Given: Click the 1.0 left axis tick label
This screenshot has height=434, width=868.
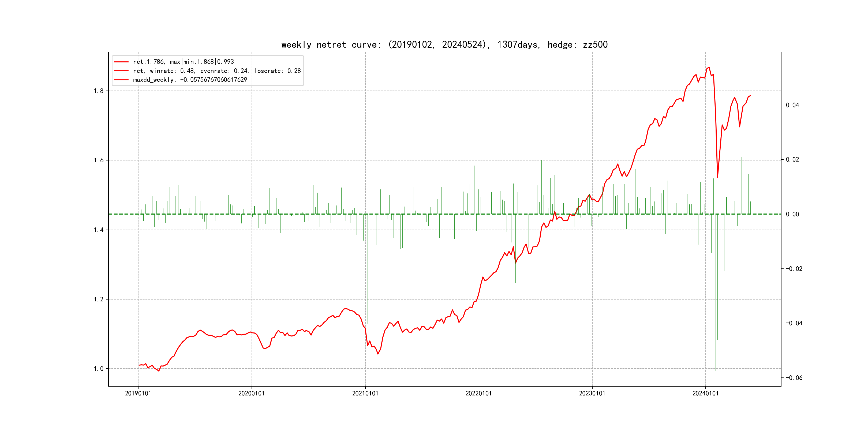Looking at the screenshot, I should [98, 369].
